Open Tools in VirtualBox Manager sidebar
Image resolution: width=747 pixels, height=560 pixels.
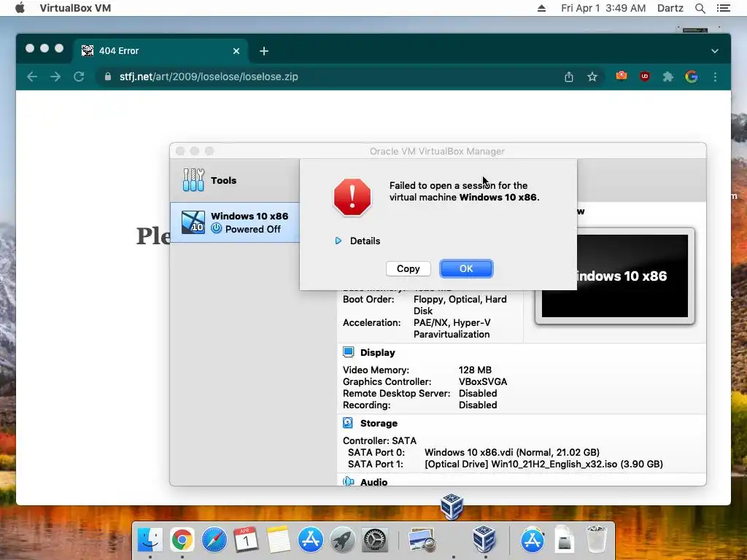pos(234,181)
